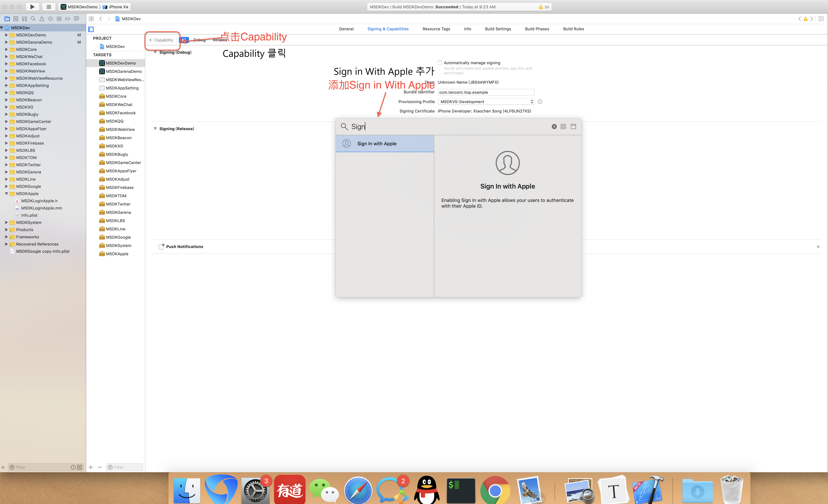Image resolution: width=828 pixels, height=504 pixels.
Task: Click the Bundle Identifier field
Action: tap(486, 92)
